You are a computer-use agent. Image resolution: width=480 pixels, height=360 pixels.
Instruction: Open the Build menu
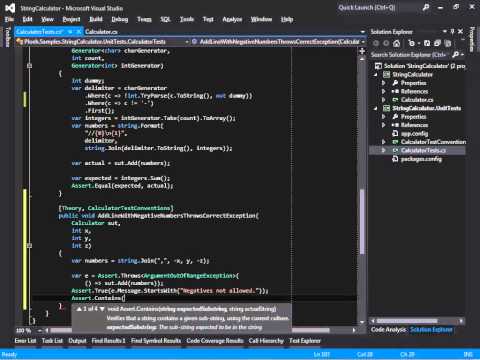[x=96, y=19]
